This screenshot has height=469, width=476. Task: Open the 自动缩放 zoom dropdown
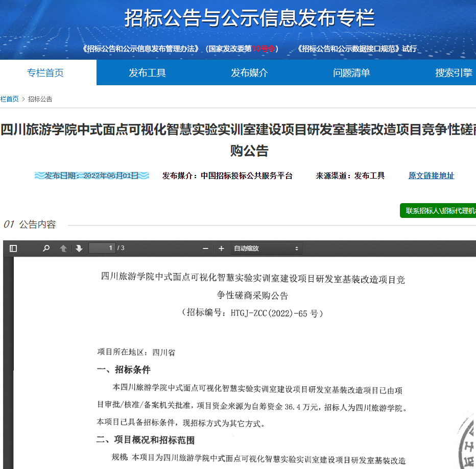click(266, 249)
